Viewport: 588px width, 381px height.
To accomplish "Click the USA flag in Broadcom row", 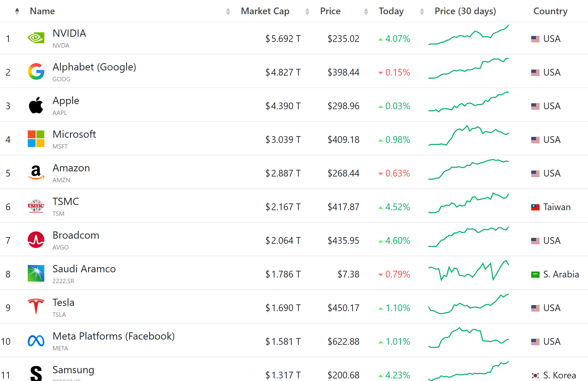I will click(x=535, y=241).
